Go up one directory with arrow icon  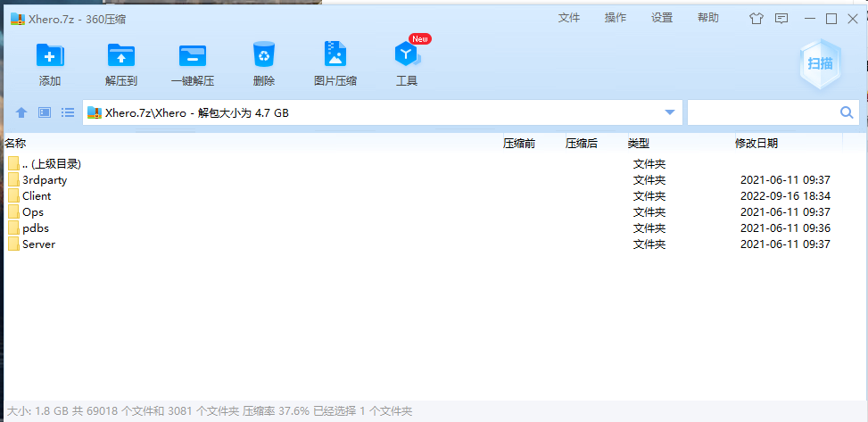[21, 112]
